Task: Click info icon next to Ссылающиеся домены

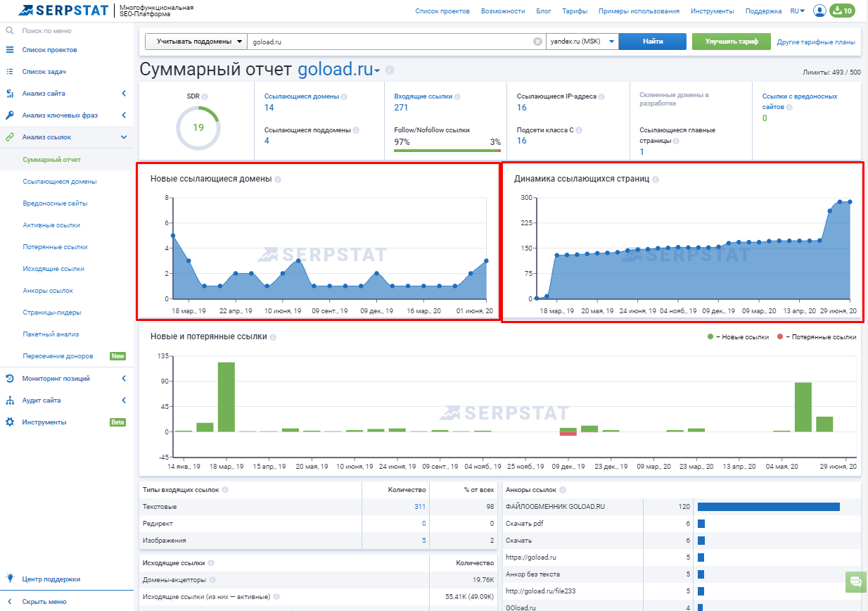Action: coord(344,96)
